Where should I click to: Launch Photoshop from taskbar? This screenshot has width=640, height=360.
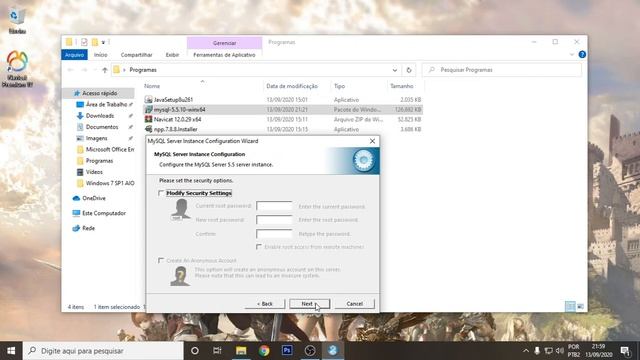(x=287, y=351)
